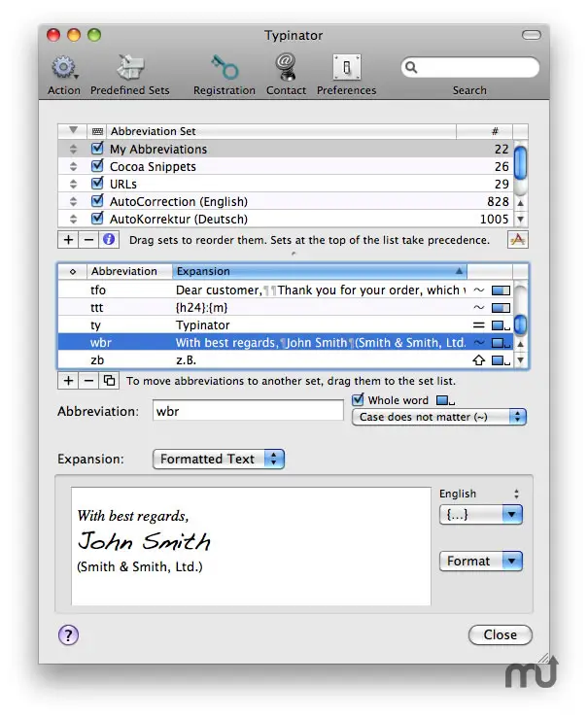This screenshot has width=588, height=717.
Task: Click the up-arrow case icon in zb row
Action: tap(478, 360)
